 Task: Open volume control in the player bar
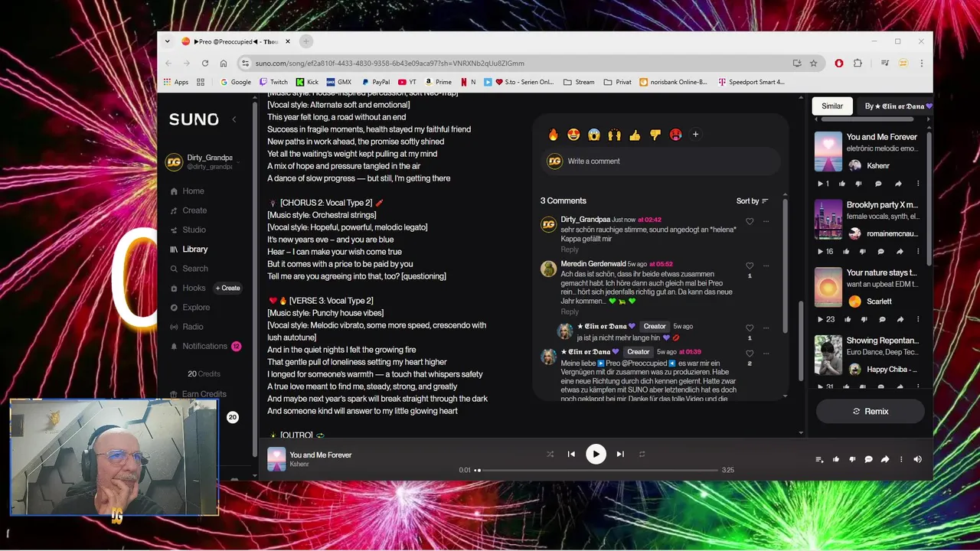coord(917,459)
